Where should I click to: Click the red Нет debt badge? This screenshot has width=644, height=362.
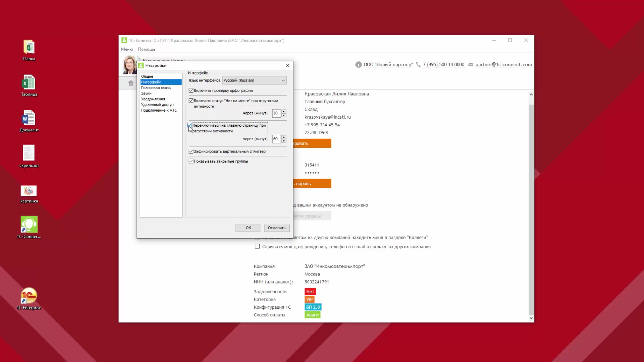(x=310, y=292)
